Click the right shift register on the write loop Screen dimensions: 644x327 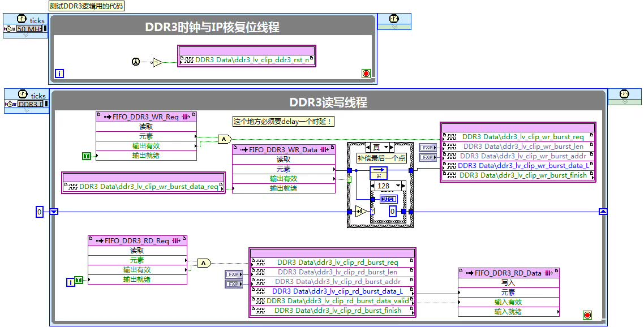[x=603, y=212]
